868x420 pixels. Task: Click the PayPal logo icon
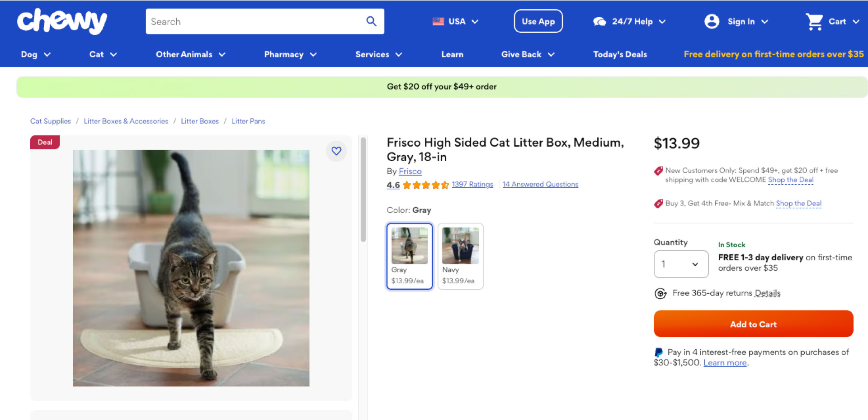coord(659,352)
